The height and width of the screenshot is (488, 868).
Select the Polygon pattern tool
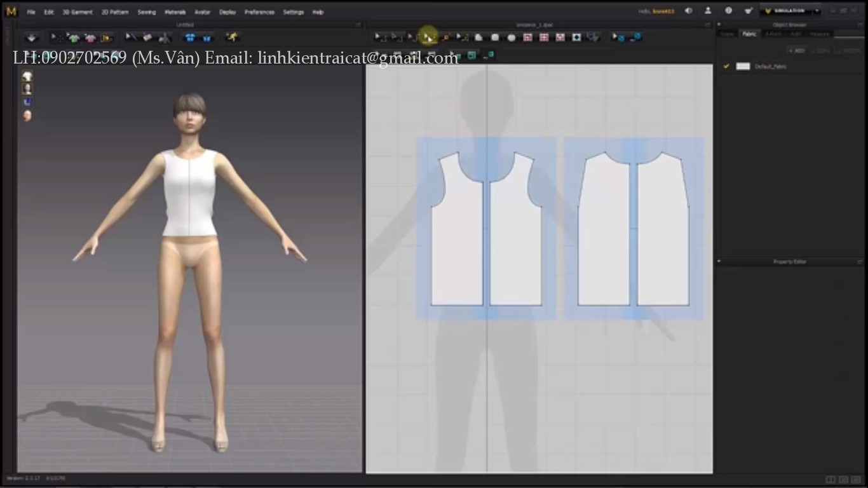(479, 37)
